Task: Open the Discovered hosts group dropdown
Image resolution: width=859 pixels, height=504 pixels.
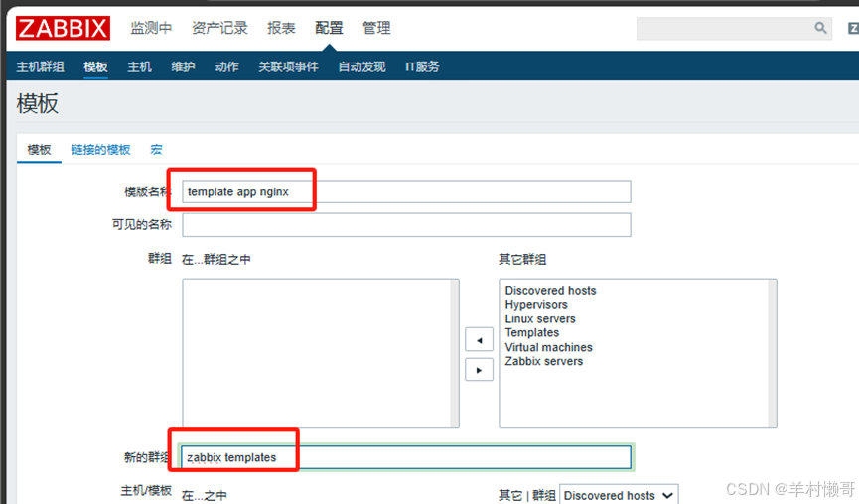Action: 619,495
